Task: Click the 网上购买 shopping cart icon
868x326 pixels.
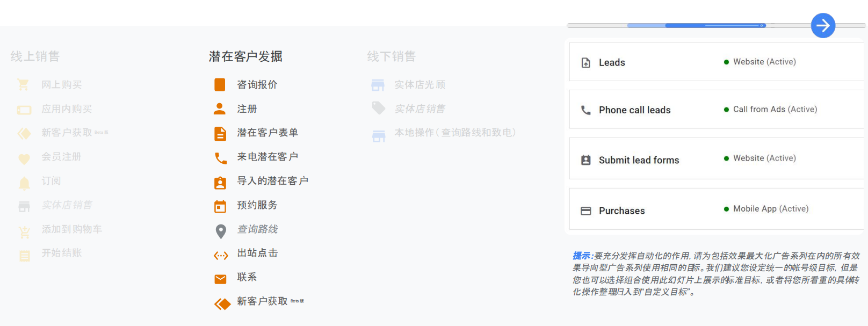Action: pyautogui.click(x=23, y=85)
